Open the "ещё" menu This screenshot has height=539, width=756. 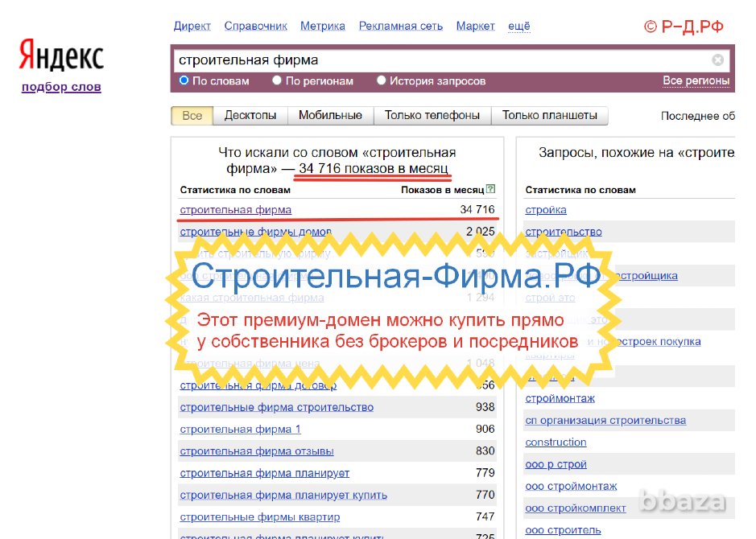click(x=518, y=25)
